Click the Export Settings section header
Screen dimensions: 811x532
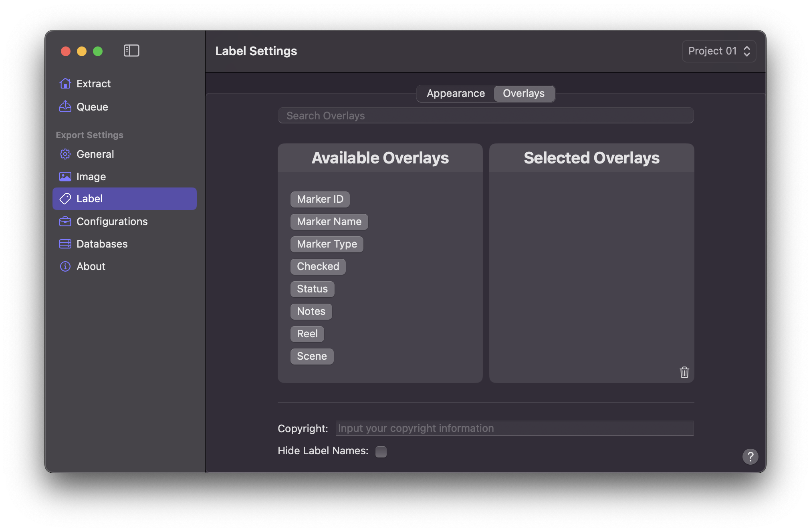[x=89, y=135]
